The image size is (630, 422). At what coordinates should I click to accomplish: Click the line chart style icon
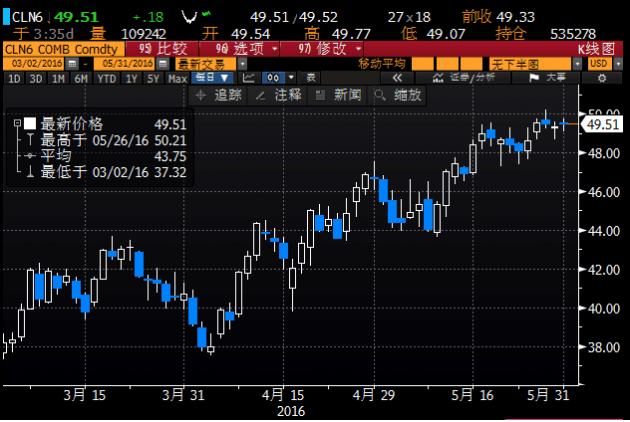point(250,78)
